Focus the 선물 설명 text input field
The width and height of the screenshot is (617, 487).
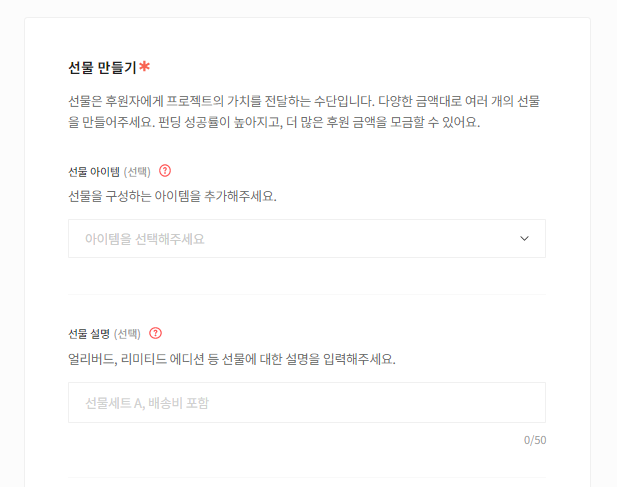tap(306, 402)
